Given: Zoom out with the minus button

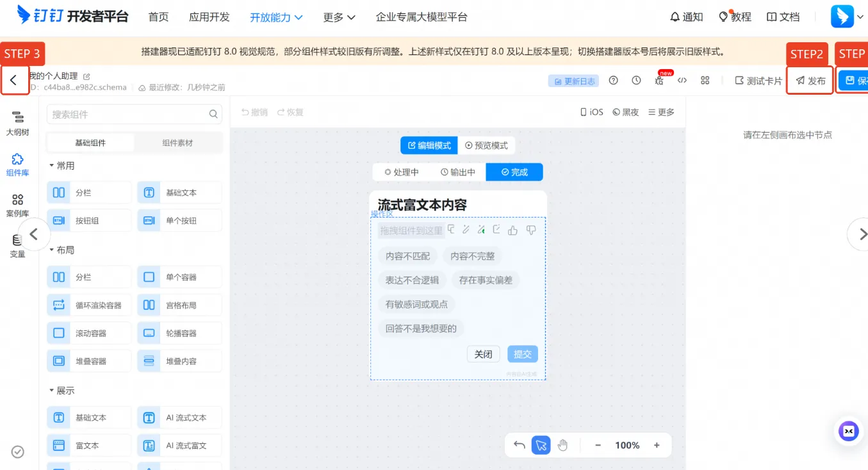Looking at the screenshot, I should (598, 445).
